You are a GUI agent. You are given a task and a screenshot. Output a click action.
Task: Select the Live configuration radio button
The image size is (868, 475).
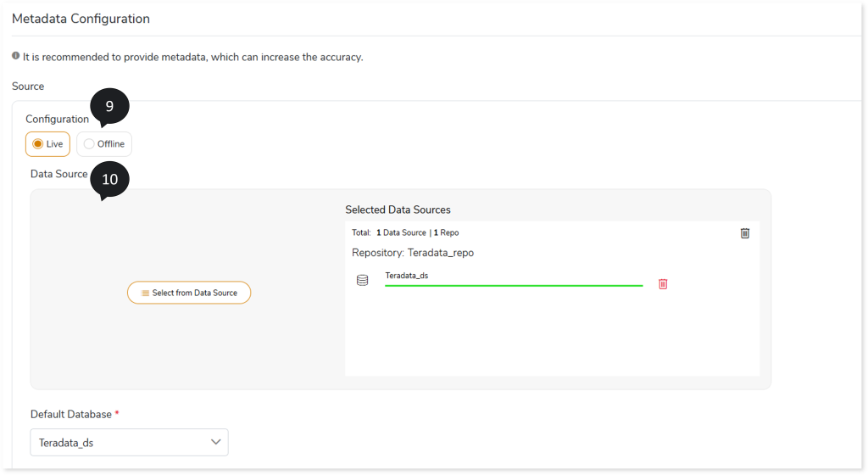[x=37, y=144]
